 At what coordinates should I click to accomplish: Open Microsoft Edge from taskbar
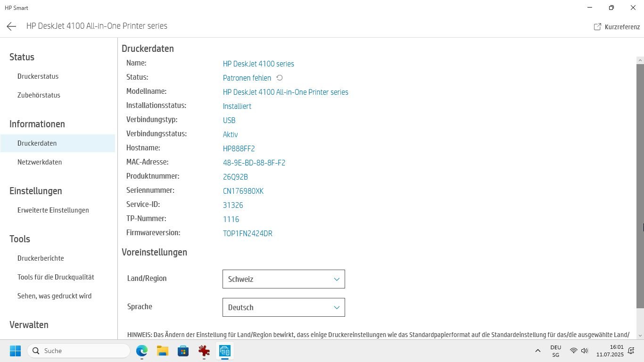[142, 351]
